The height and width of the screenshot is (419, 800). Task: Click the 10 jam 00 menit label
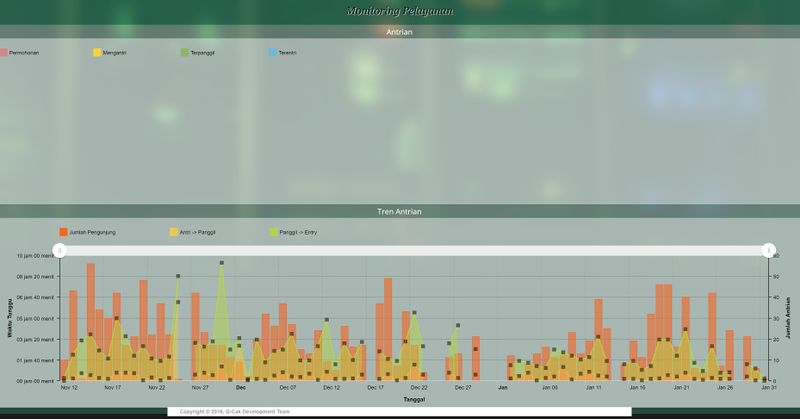pyautogui.click(x=35, y=256)
